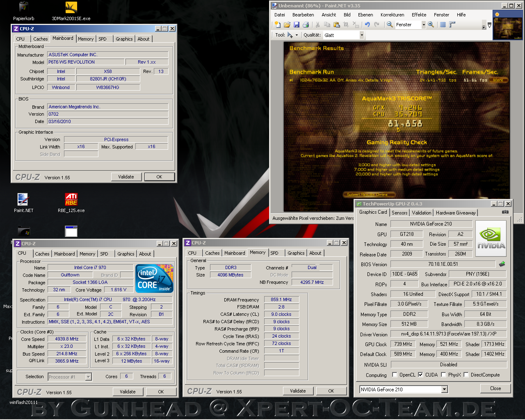Click the GT218 GPU field in GPU-Z
The height and width of the screenshot is (420, 525).
click(x=407, y=234)
